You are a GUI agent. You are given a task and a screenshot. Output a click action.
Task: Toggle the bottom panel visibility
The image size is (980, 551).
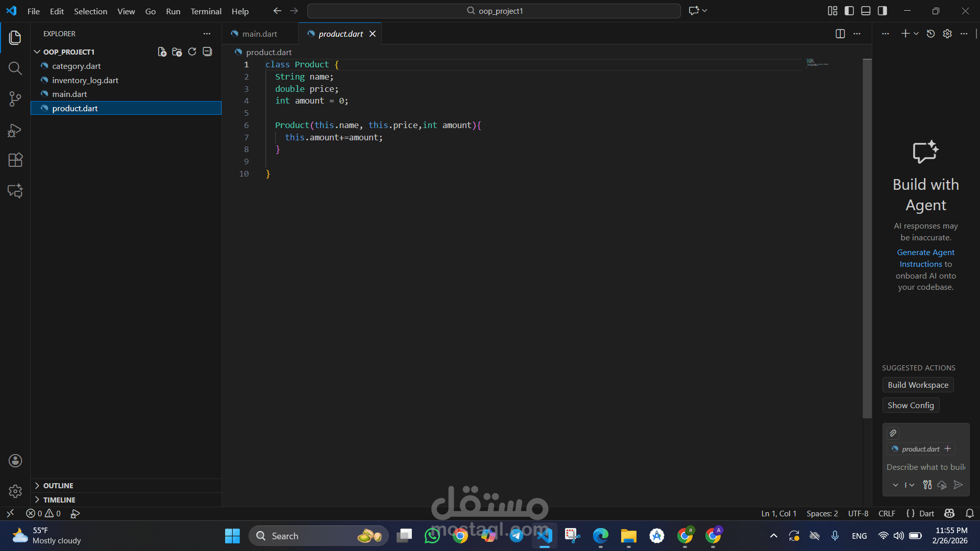[x=866, y=11]
